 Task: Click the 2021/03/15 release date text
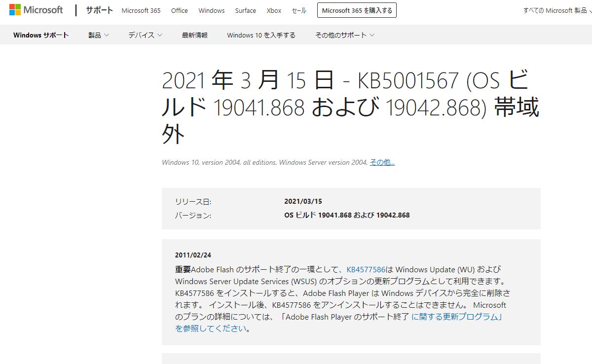click(x=303, y=201)
